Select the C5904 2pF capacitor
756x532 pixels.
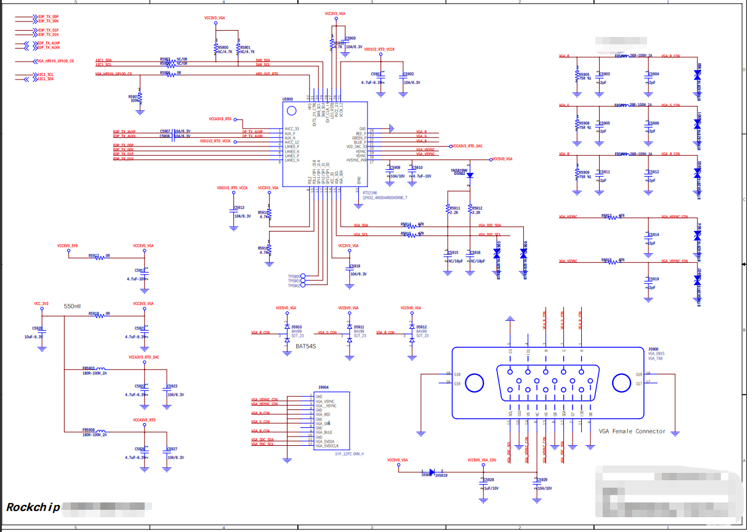click(x=648, y=78)
